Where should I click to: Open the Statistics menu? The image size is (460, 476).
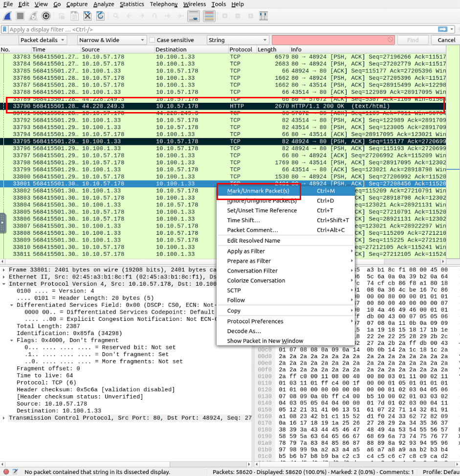click(132, 4)
